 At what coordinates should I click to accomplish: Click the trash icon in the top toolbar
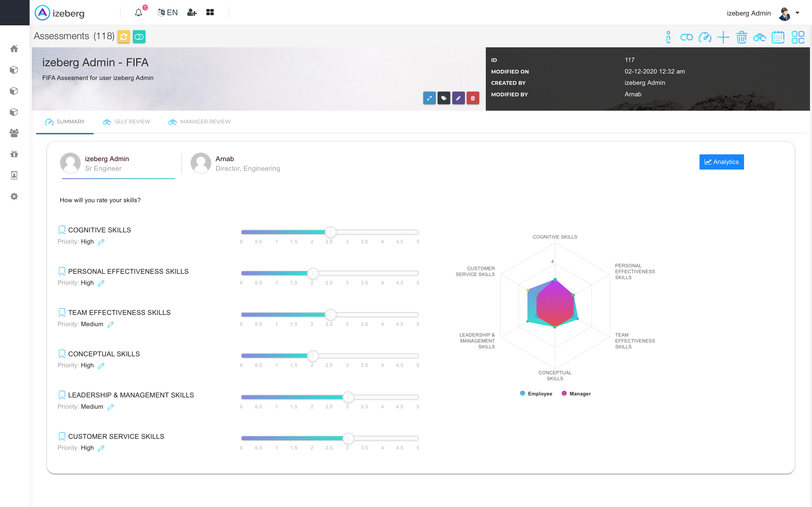tap(741, 37)
